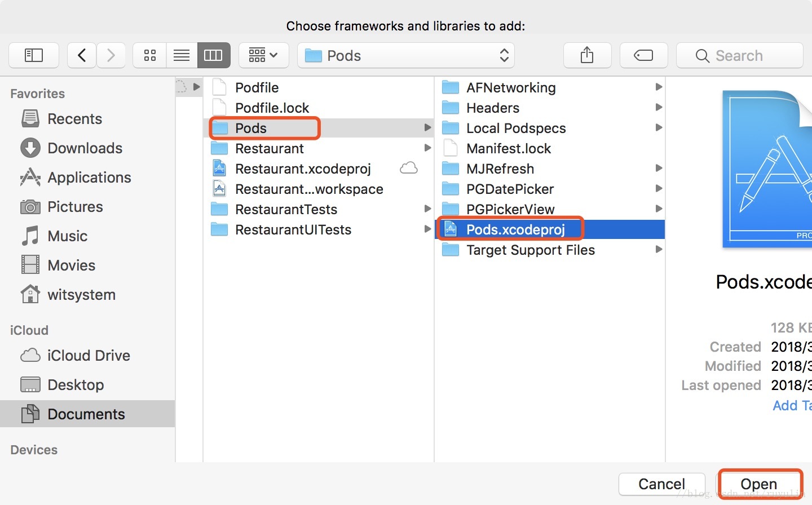Image resolution: width=812 pixels, height=505 pixels.
Task: Expand the Restaurant folder arrow
Action: click(x=427, y=148)
